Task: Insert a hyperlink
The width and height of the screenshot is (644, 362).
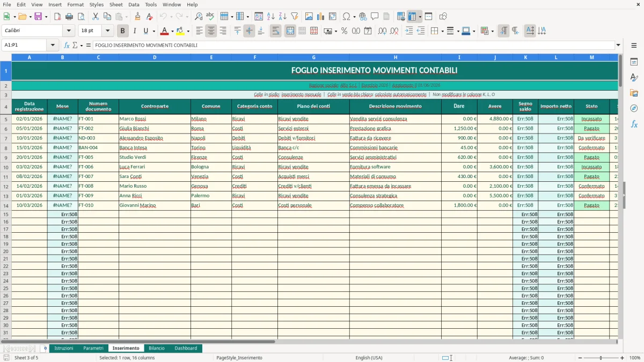Action: click(363, 17)
